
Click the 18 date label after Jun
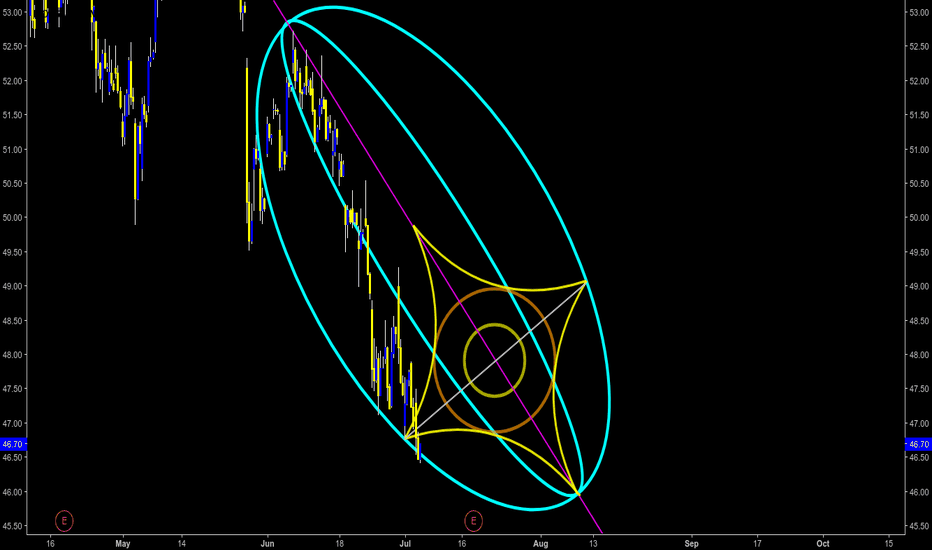click(x=339, y=543)
